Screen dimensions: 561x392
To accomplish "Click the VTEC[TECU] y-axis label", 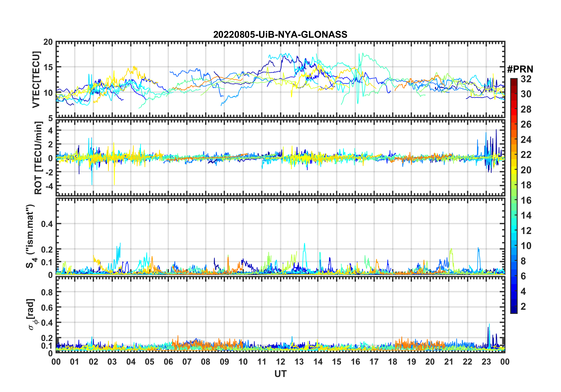I will click(36, 80).
